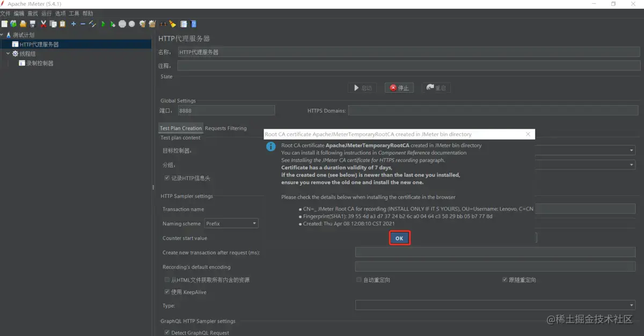Click the 启动 button
Image resolution: width=644 pixels, height=336 pixels.
pyautogui.click(x=362, y=88)
